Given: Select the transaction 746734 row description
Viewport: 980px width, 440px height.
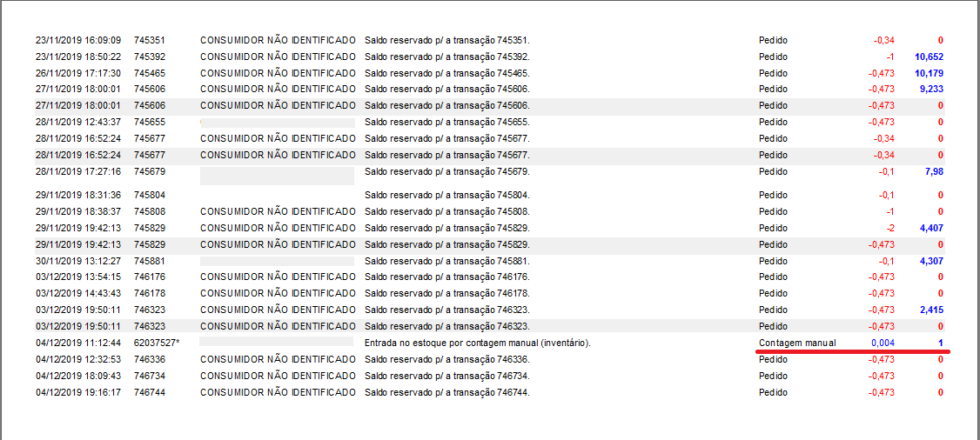Looking at the screenshot, I should pos(447,376).
